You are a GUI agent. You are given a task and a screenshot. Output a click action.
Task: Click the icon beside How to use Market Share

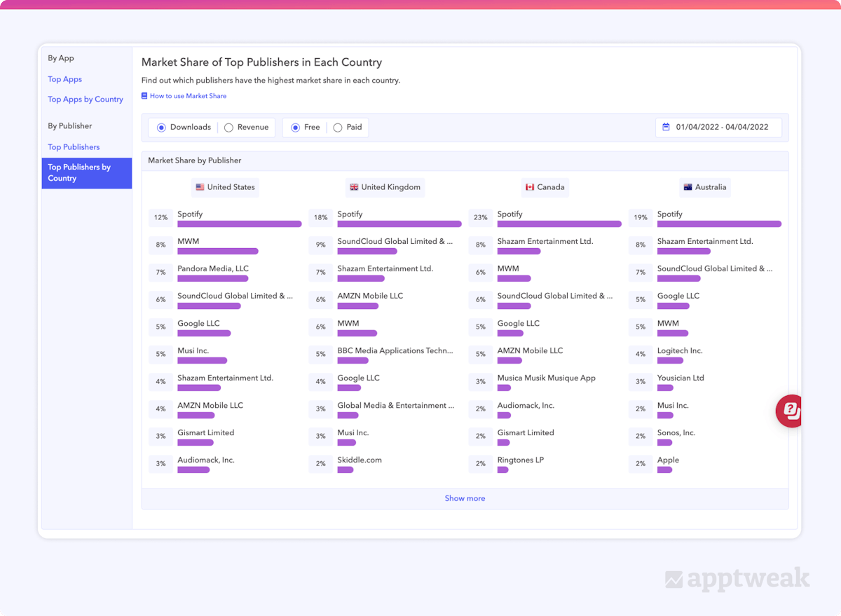(144, 95)
